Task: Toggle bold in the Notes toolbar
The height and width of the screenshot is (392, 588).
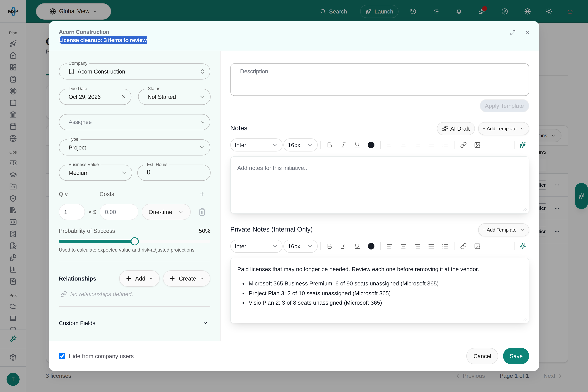Action: point(330,145)
